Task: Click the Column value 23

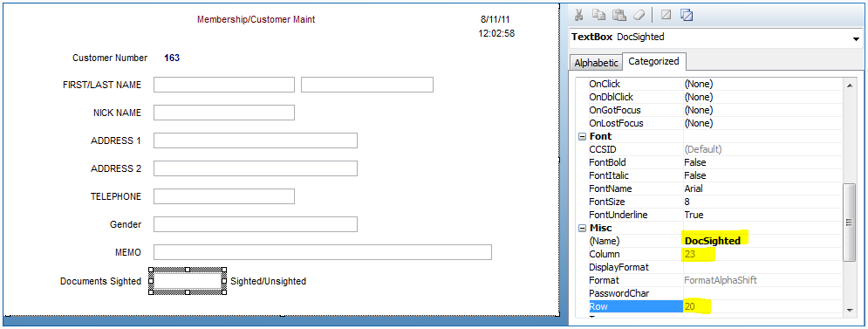Action: tap(690, 254)
